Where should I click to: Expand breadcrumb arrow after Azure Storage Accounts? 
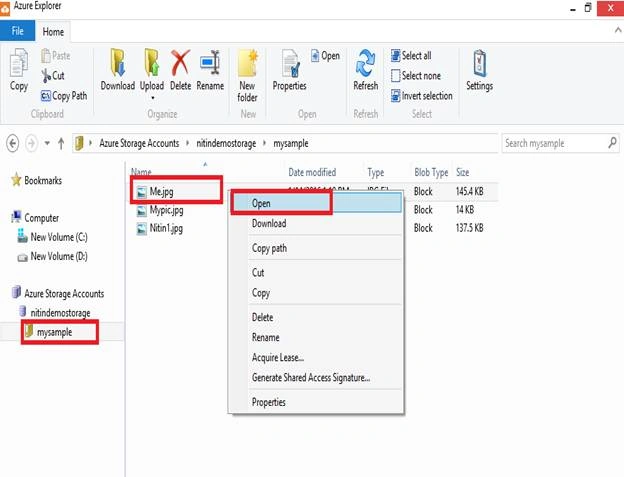pyautogui.click(x=187, y=143)
